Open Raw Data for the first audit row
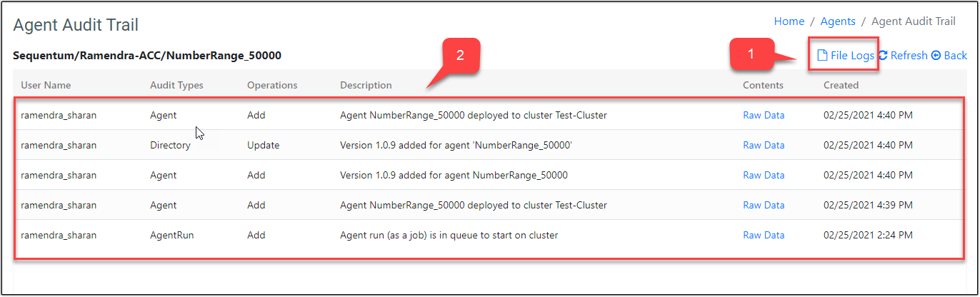The image size is (980, 297). [764, 115]
